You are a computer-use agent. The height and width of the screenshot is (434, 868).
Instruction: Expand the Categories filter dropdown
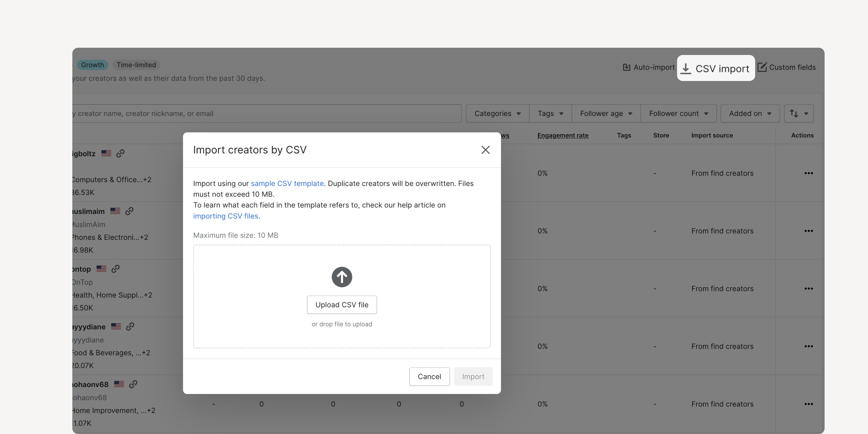[497, 113]
